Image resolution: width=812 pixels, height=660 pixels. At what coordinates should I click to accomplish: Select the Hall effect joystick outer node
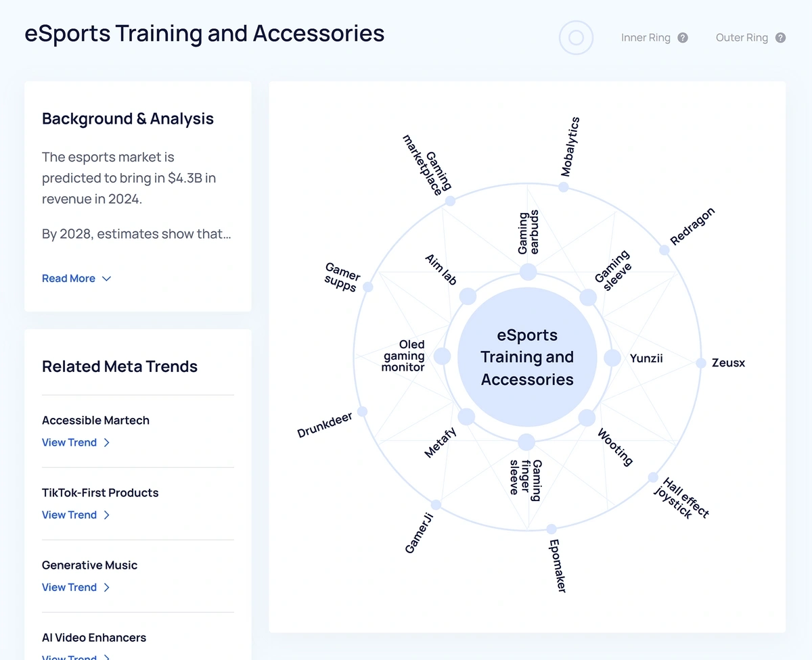coord(653,477)
